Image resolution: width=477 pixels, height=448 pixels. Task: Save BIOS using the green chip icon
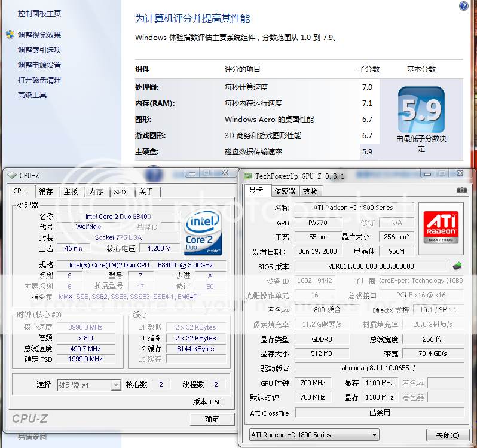(457, 266)
